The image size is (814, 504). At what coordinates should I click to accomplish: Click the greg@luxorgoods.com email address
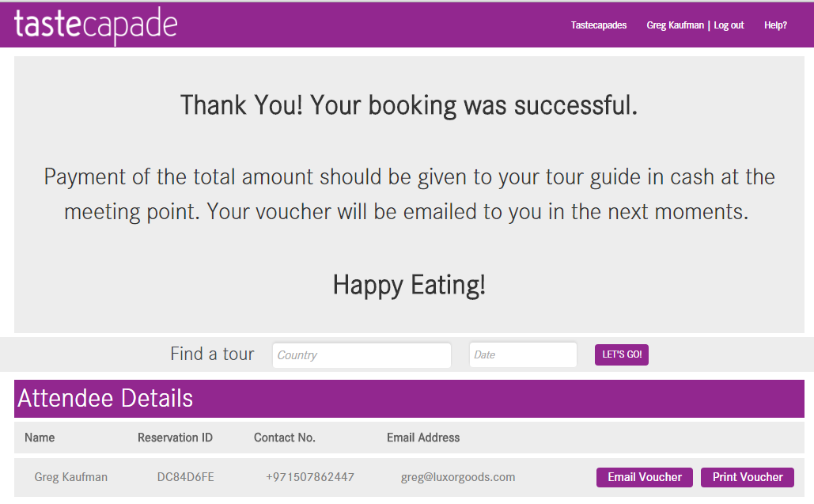coord(458,477)
